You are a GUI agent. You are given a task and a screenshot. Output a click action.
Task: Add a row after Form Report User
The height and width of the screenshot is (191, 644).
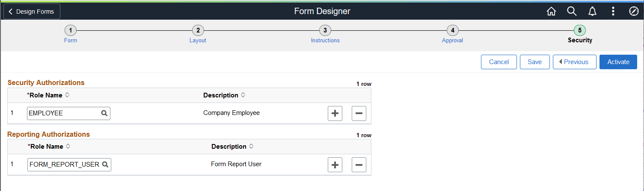click(x=335, y=165)
